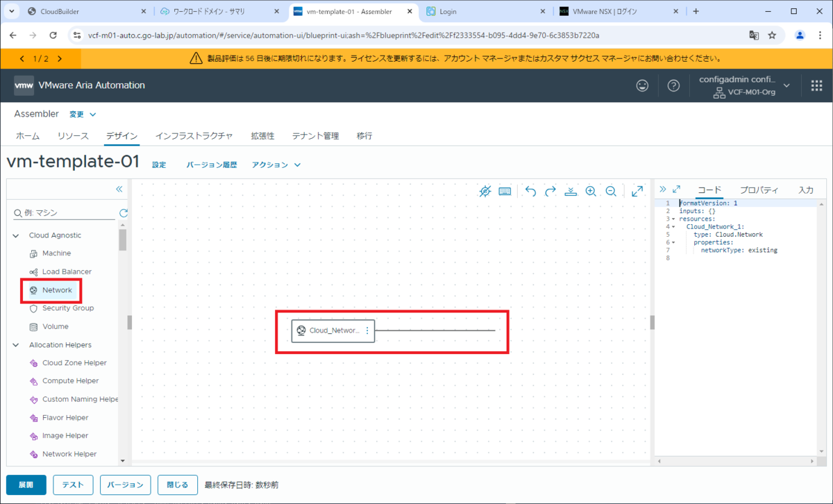Click the Security Group shield icon

33,308
